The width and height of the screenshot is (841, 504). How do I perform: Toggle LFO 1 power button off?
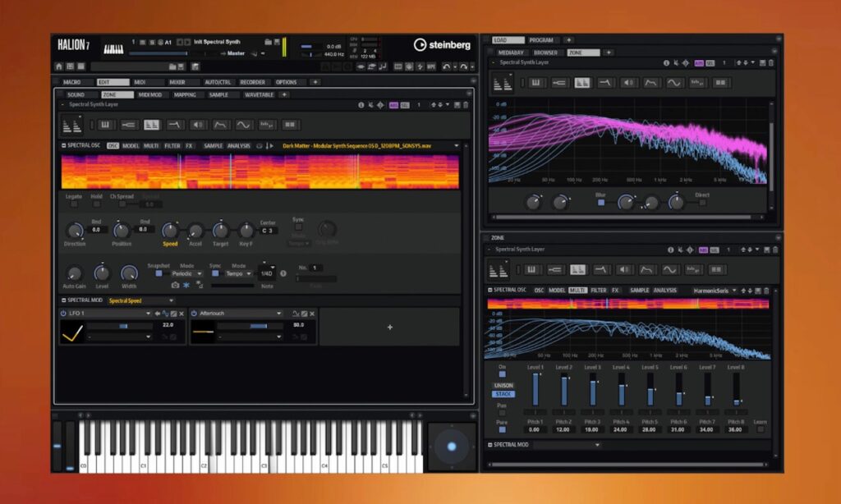pyautogui.click(x=63, y=314)
